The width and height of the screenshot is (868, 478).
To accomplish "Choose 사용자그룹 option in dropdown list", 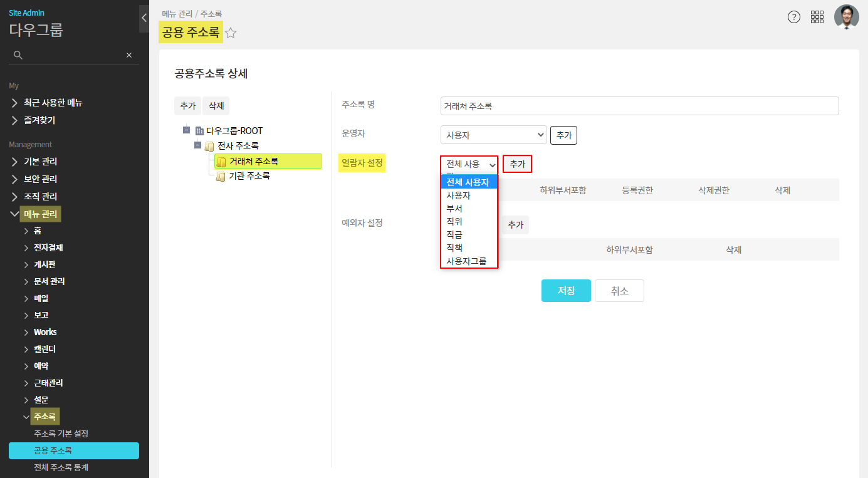I will click(466, 261).
